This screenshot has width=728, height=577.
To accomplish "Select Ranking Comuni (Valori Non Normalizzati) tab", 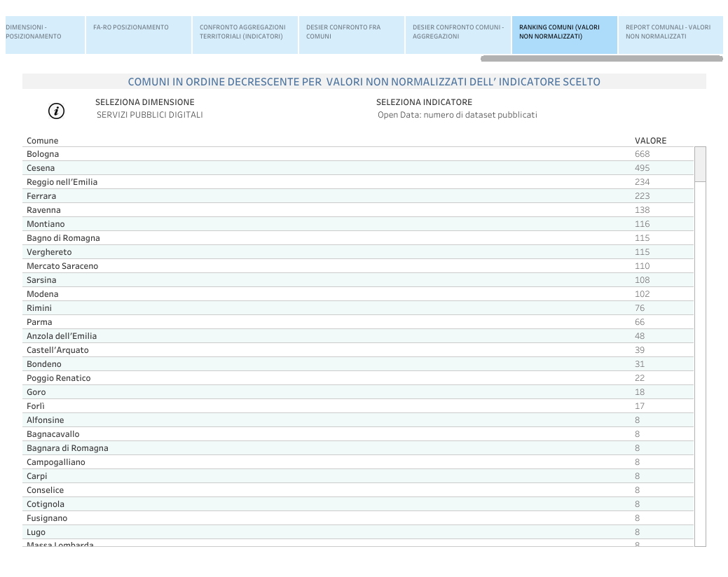I will coord(565,35).
